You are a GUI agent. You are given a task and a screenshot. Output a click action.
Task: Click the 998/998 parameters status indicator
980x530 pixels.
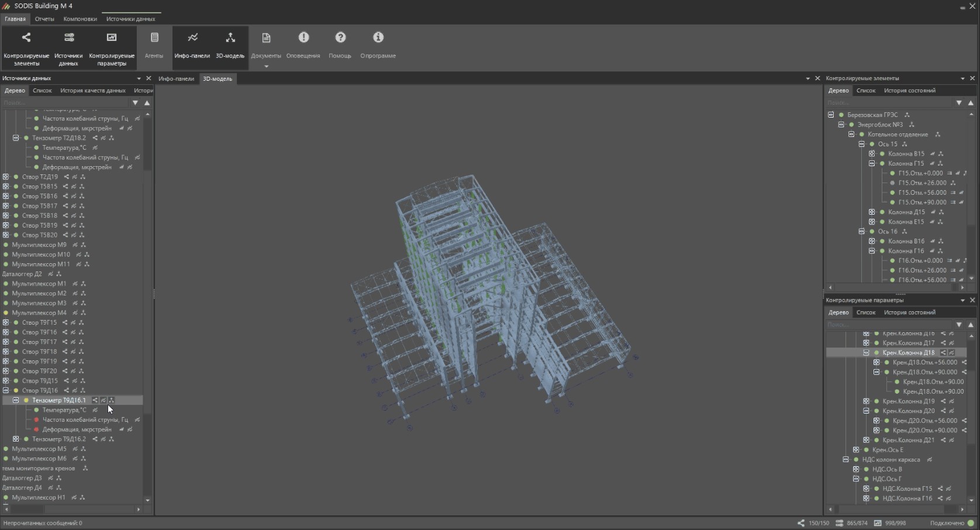pyautogui.click(x=890, y=523)
